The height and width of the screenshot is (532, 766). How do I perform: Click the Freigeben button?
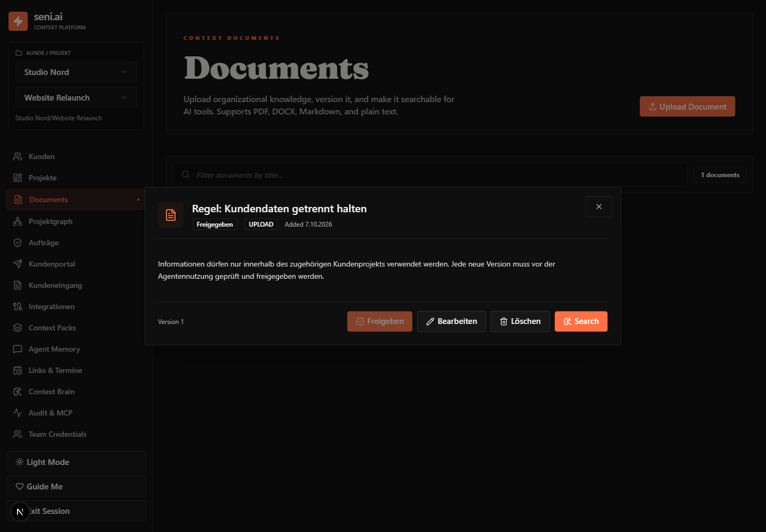point(380,321)
